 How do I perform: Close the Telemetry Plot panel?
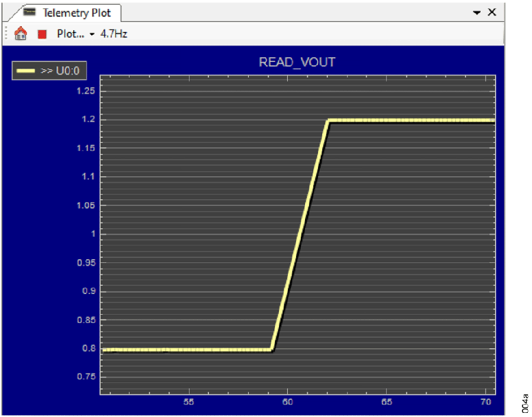click(492, 12)
